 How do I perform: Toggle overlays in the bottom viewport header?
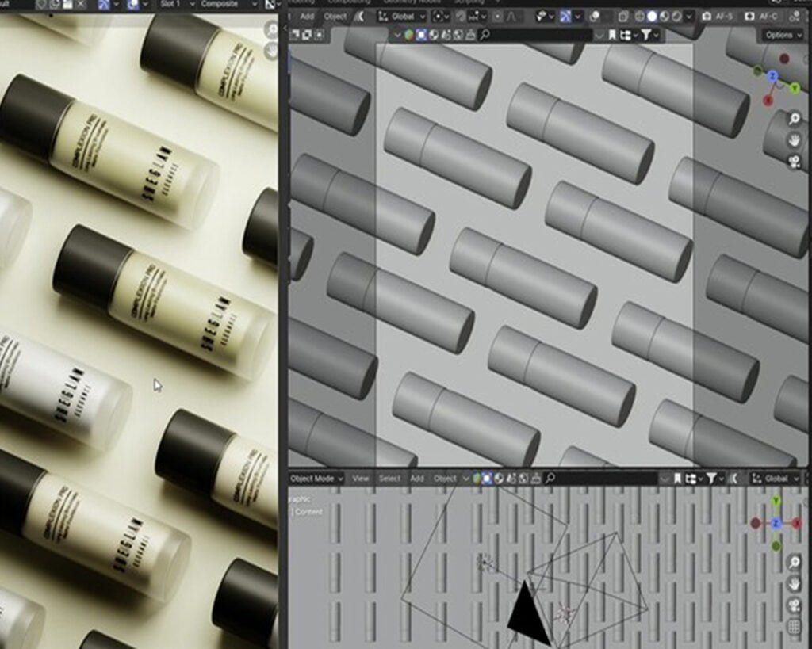[x=486, y=479]
